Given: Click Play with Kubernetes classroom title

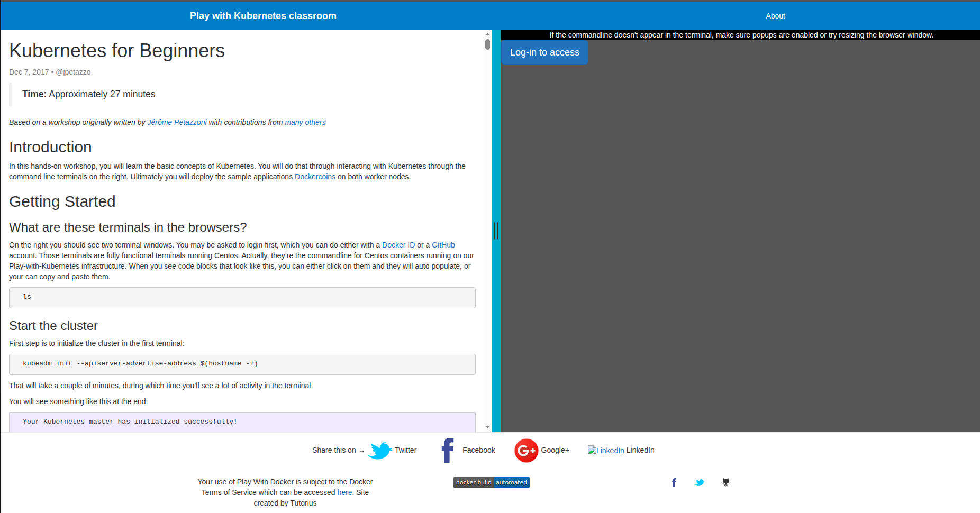Looking at the screenshot, I should tap(263, 16).
